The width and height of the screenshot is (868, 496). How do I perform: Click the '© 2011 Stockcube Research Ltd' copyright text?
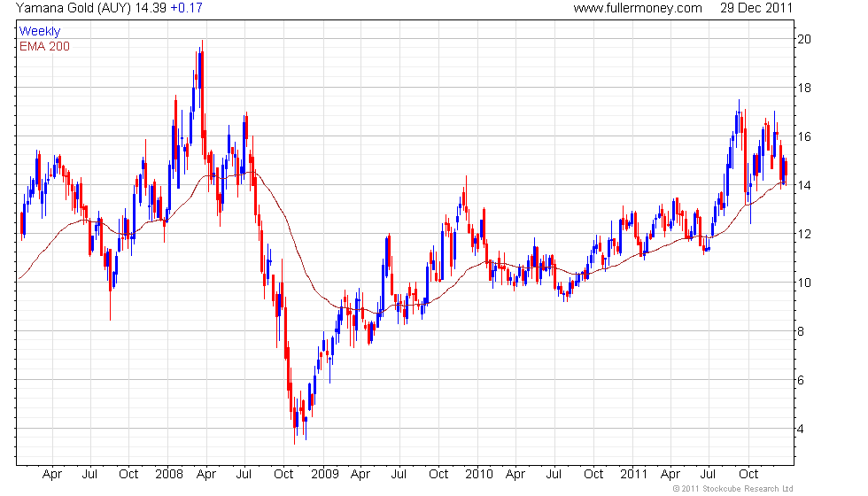[732, 488]
